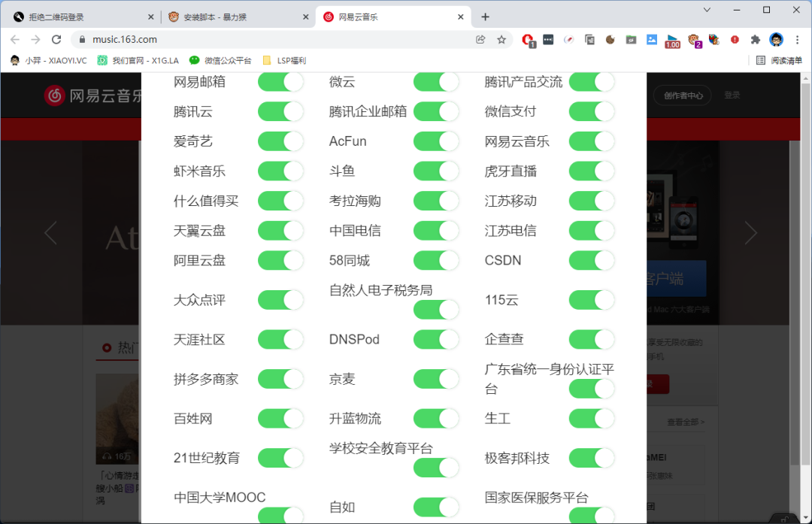The width and height of the screenshot is (812, 524).
Task: Open a new browser tab
Action: [485, 17]
